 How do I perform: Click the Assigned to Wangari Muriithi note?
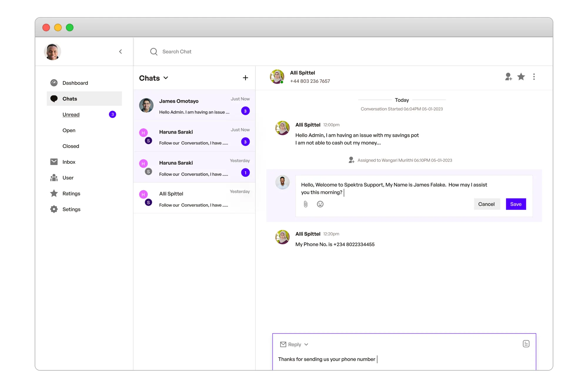[x=405, y=160]
